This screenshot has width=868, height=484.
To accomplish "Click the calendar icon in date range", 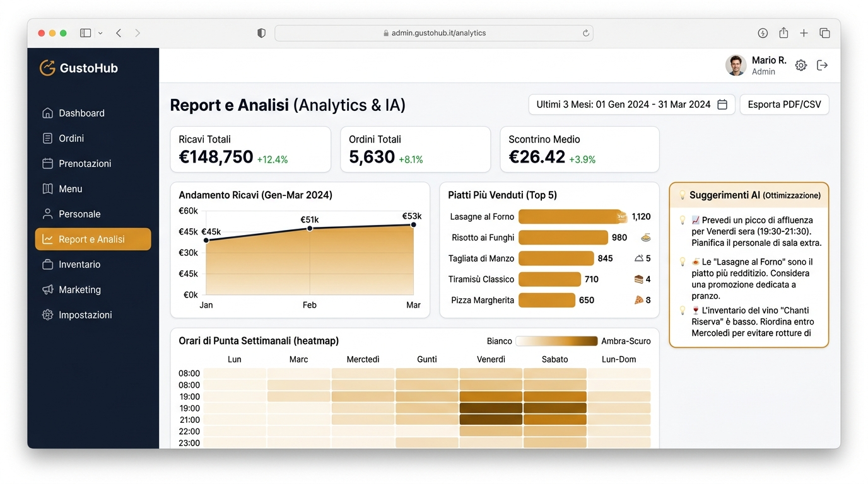I will pos(722,105).
